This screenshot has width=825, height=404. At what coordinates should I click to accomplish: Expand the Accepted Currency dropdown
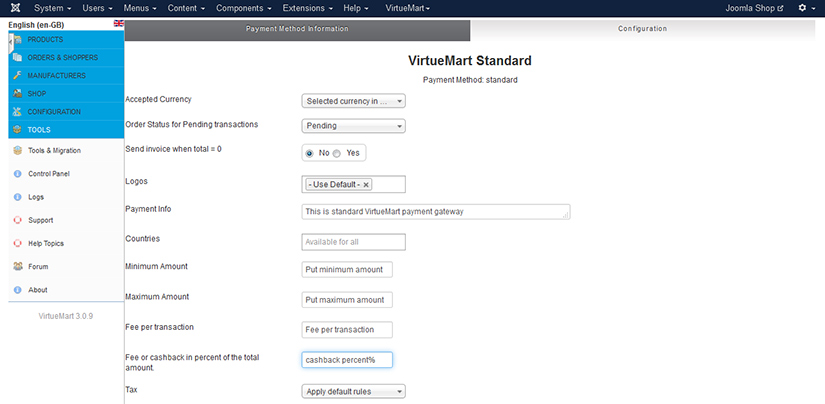pos(353,101)
